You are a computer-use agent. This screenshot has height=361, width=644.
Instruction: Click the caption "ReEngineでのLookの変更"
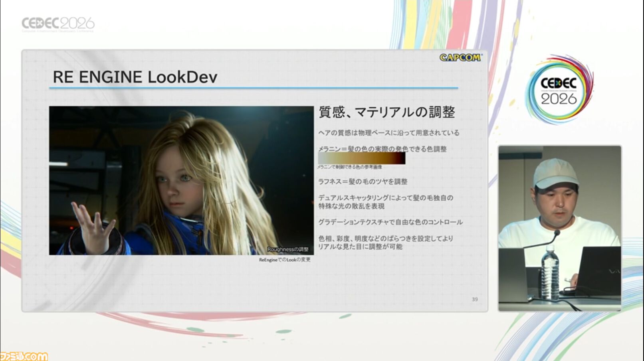285,260
